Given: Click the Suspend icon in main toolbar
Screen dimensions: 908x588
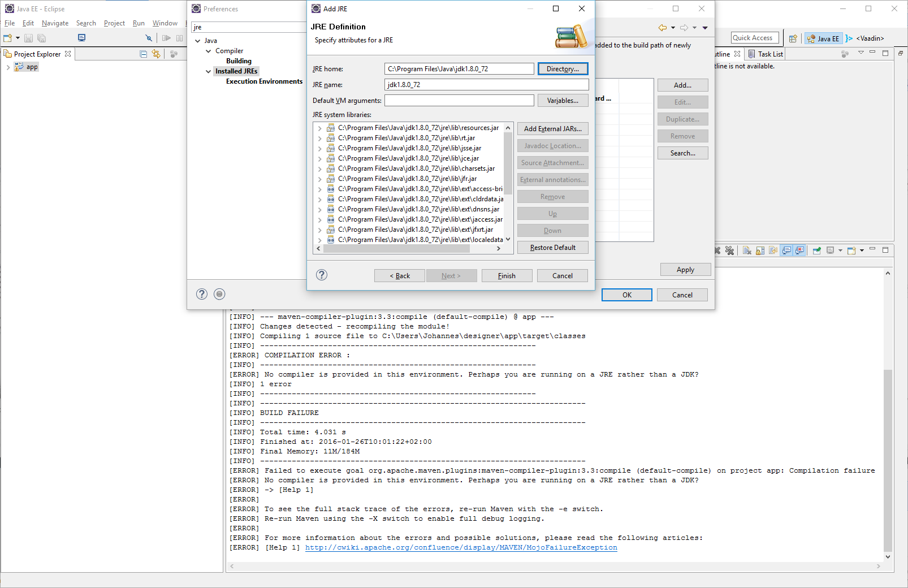Looking at the screenshot, I should [179, 38].
